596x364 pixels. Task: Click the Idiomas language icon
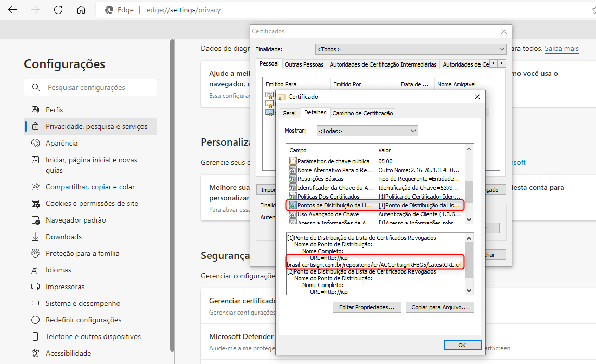[x=35, y=270]
